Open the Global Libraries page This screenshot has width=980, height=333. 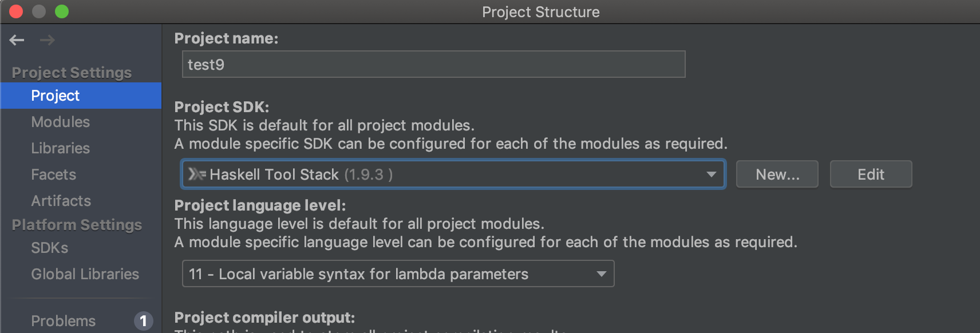pyautogui.click(x=85, y=273)
